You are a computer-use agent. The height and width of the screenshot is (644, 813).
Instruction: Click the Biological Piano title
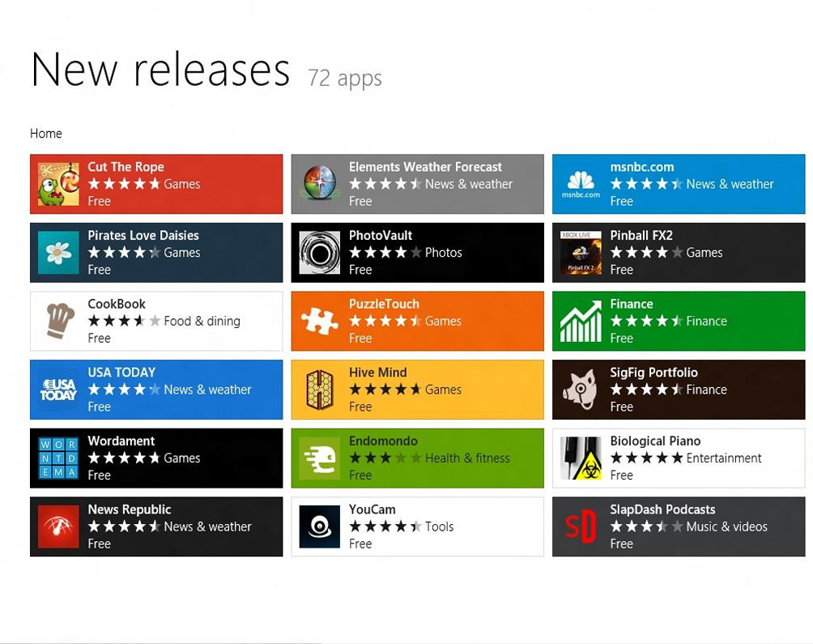[655, 441]
